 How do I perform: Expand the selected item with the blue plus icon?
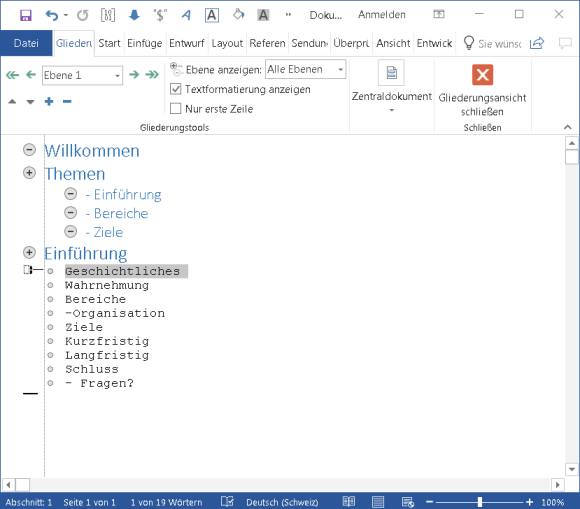pos(49,101)
